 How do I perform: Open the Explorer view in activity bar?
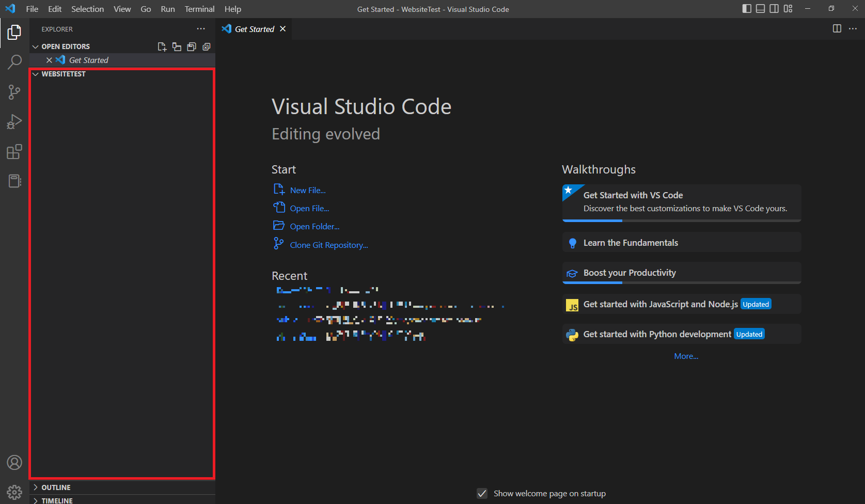tap(14, 33)
